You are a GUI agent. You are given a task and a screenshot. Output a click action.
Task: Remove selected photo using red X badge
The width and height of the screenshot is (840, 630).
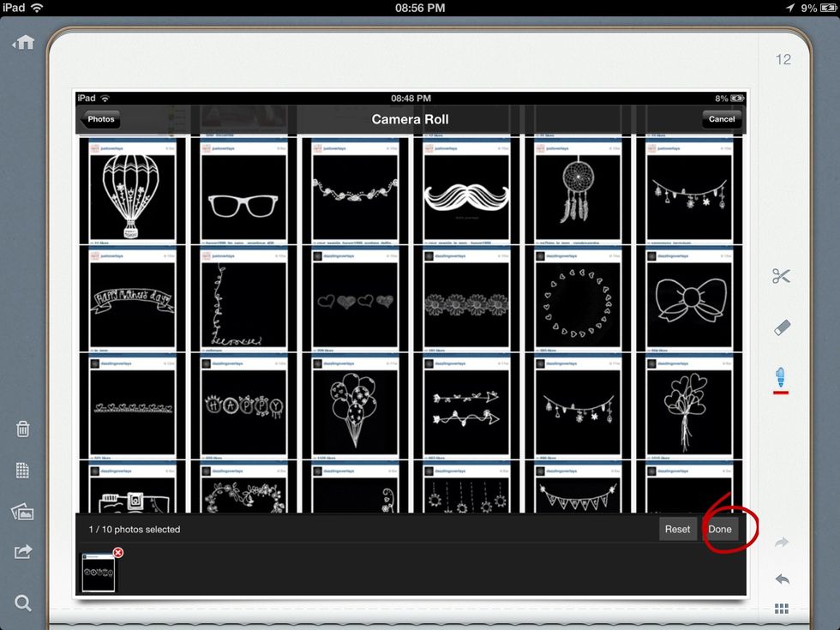coord(117,553)
